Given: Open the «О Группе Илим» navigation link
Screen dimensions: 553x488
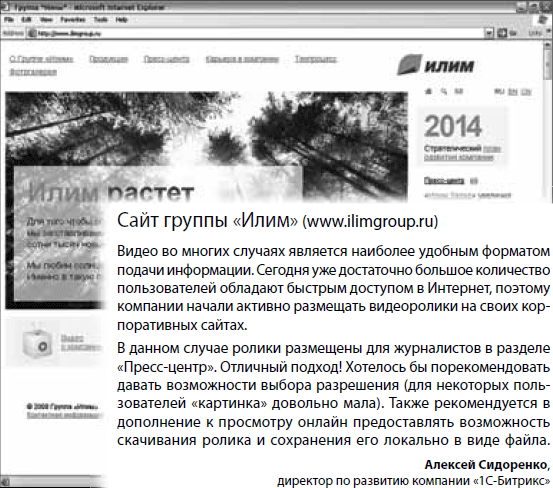Looking at the screenshot, I should tap(42, 59).
